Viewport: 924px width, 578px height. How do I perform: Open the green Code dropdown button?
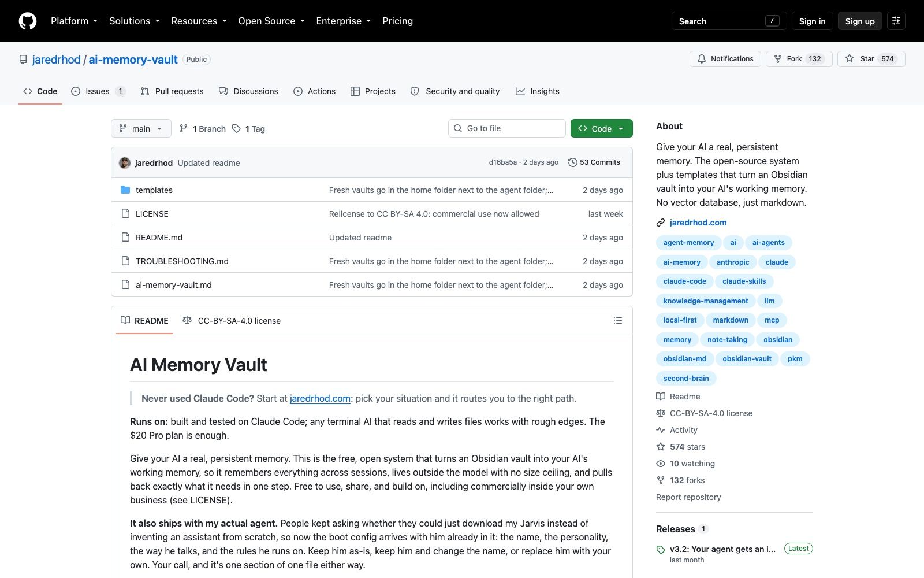coord(601,128)
